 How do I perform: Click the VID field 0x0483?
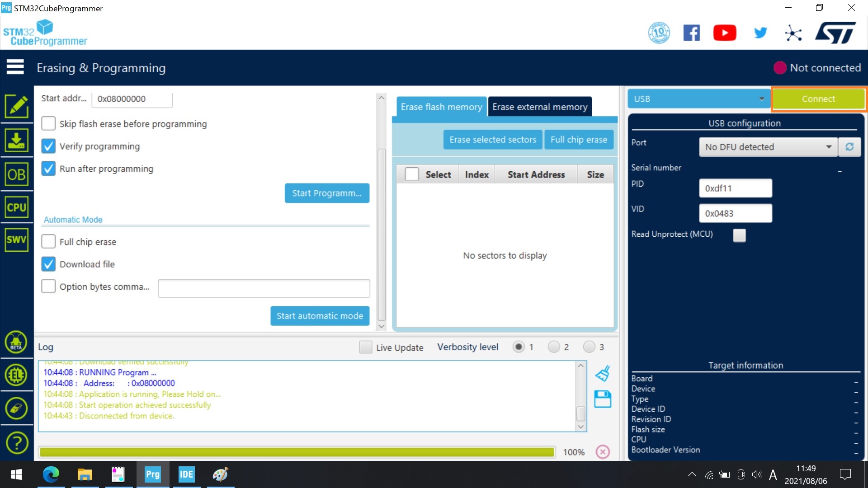pyautogui.click(x=736, y=213)
